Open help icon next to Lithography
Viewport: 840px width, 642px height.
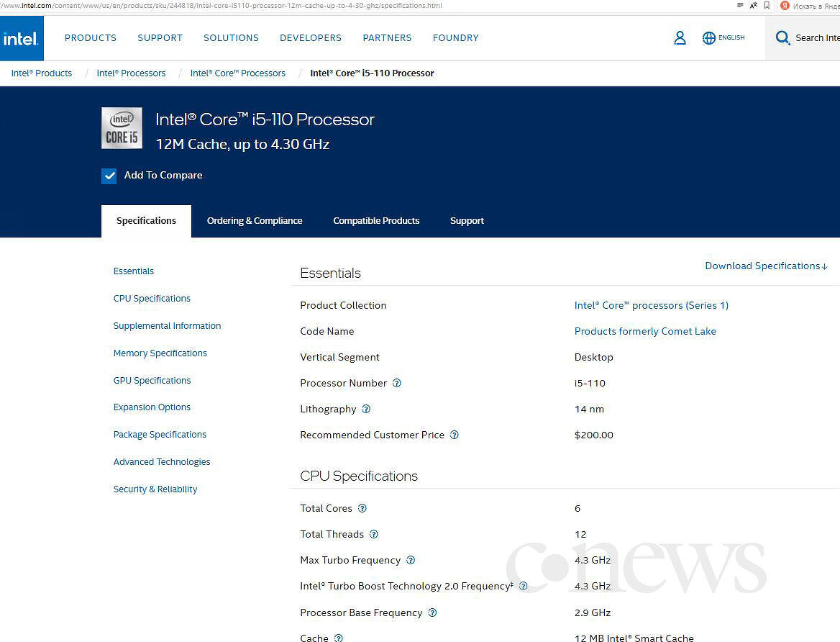point(367,409)
